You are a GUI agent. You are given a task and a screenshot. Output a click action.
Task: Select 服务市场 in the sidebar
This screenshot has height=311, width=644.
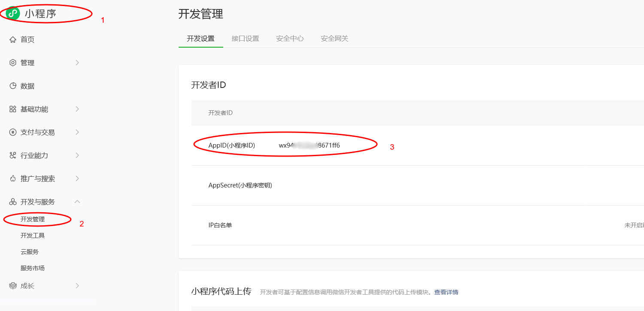pyautogui.click(x=33, y=268)
